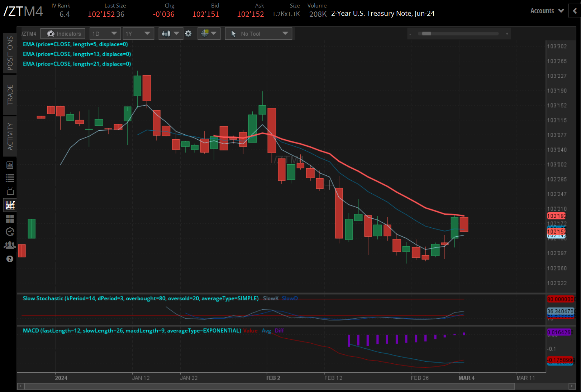
Task: Click the 2-Year U.S. Treasury Note description
Action: point(383,14)
